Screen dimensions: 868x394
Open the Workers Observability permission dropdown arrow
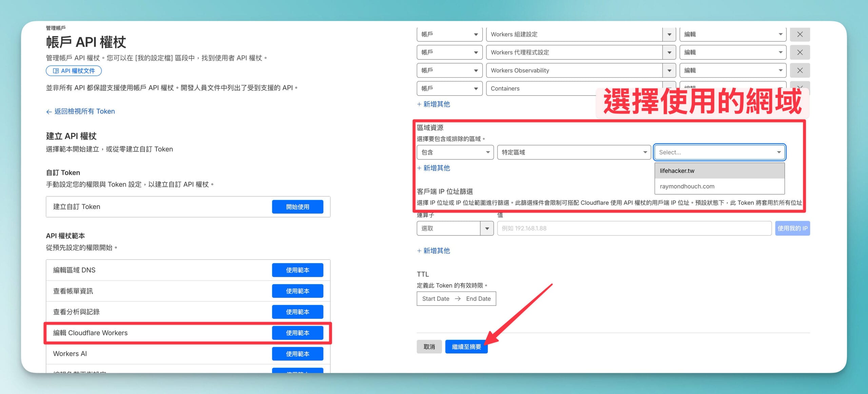click(669, 70)
